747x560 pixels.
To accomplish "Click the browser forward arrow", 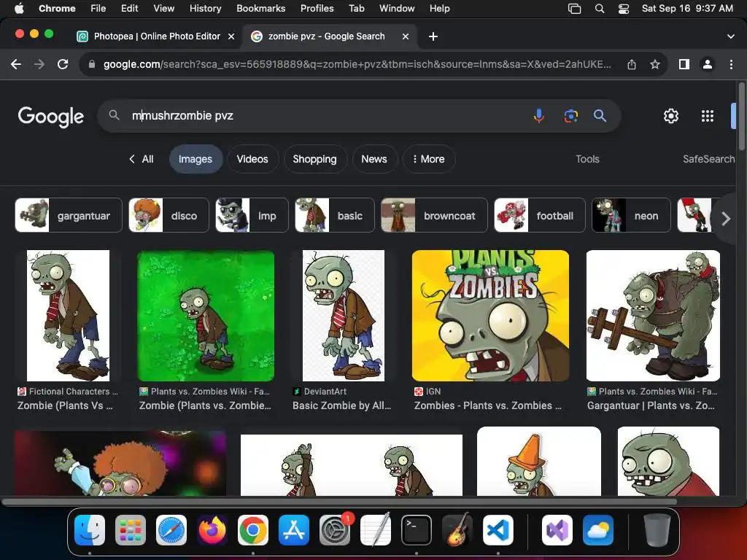I will [x=39, y=64].
